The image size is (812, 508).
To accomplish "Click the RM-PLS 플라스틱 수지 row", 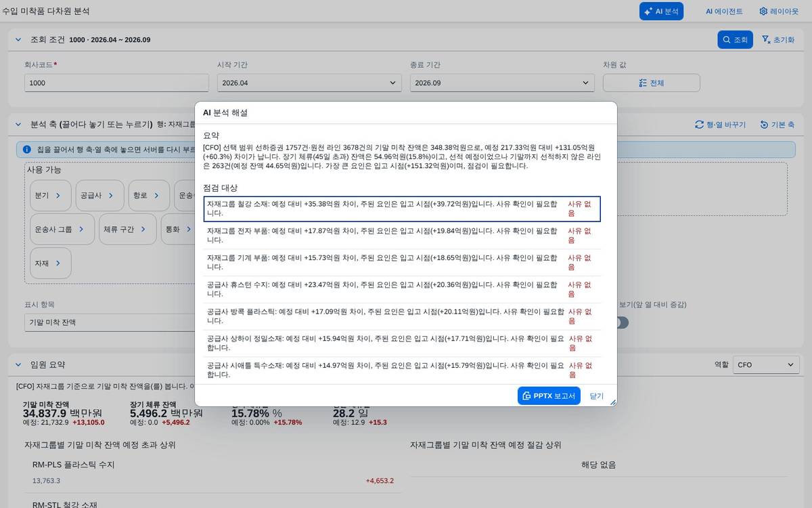I will click(x=213, y=473).
